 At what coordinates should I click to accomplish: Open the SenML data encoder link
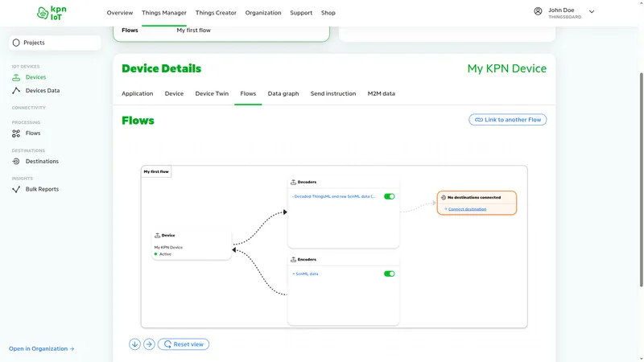[305, 274]
